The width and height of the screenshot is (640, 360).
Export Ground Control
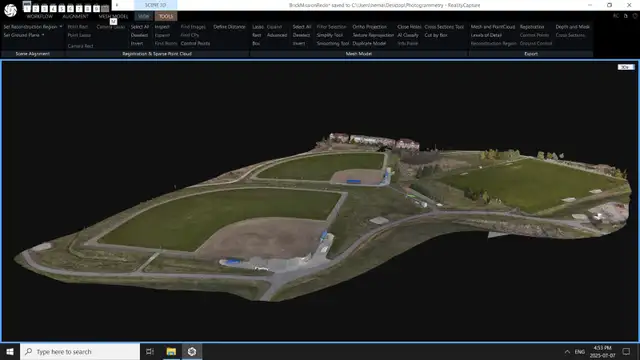536,43
